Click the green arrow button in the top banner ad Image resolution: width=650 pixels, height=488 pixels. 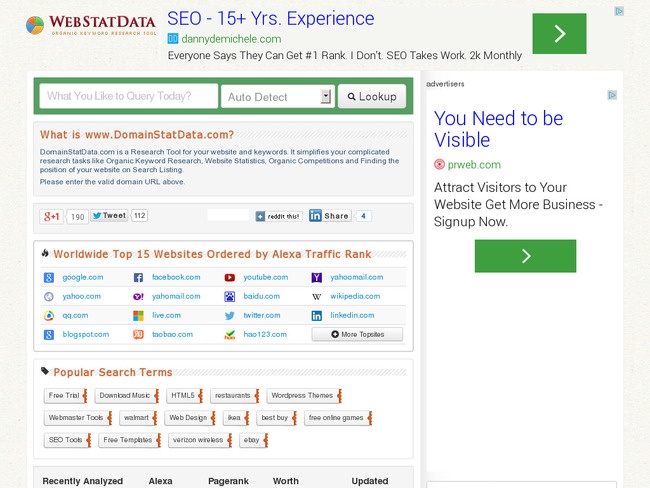point(559,34)
